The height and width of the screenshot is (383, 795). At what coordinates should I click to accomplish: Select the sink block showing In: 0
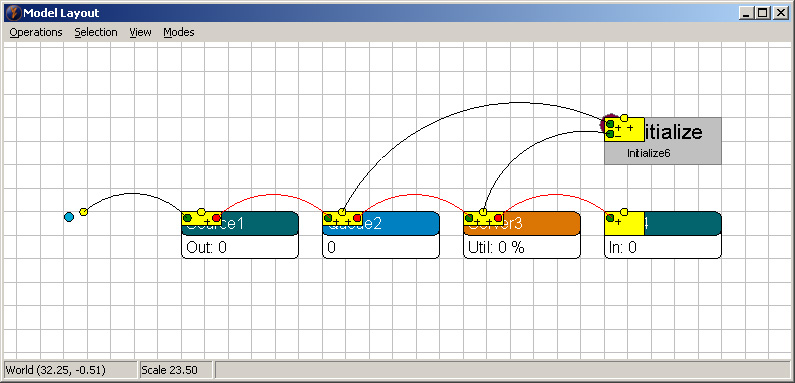click(663, 235)
